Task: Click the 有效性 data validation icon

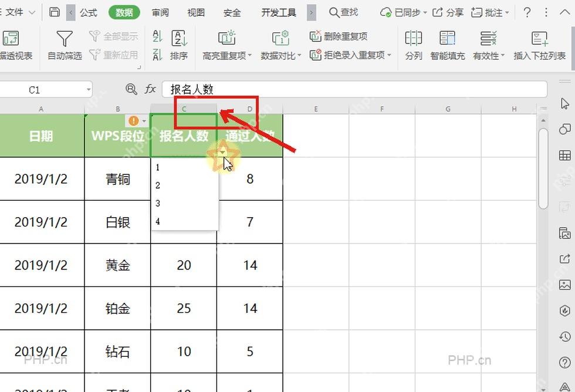Action: click(x=488, y=38)
